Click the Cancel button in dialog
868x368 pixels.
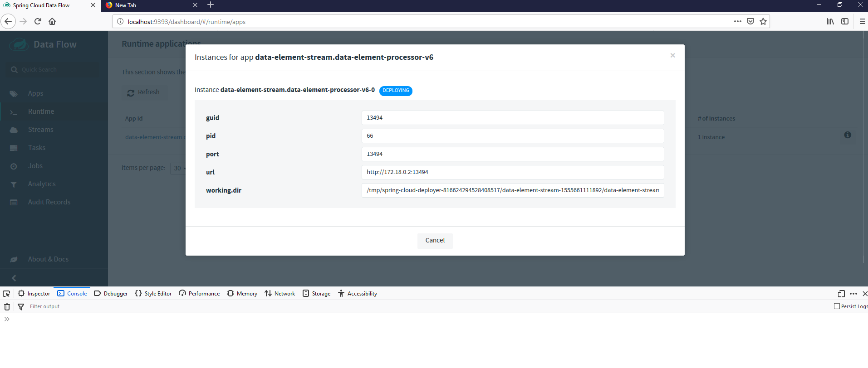click(x=435, y=240)
